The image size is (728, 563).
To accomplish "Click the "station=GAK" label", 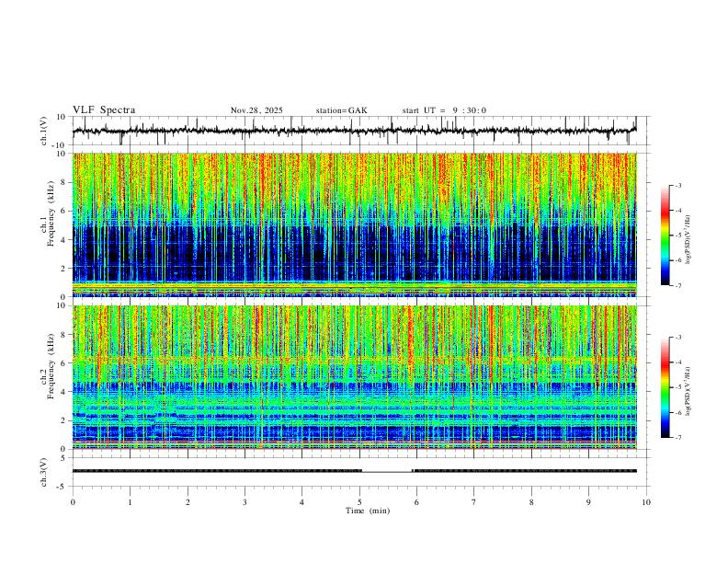I will pyautogui.click(x=342, y=110).
